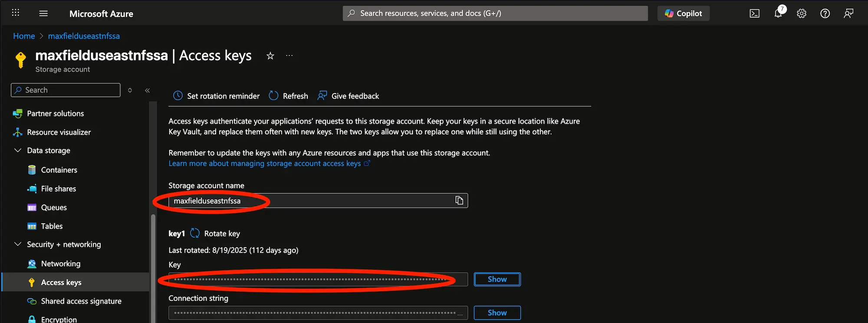Open File shares in sidebar
Screen dimensions: 868x323
(x=58, y=189)
